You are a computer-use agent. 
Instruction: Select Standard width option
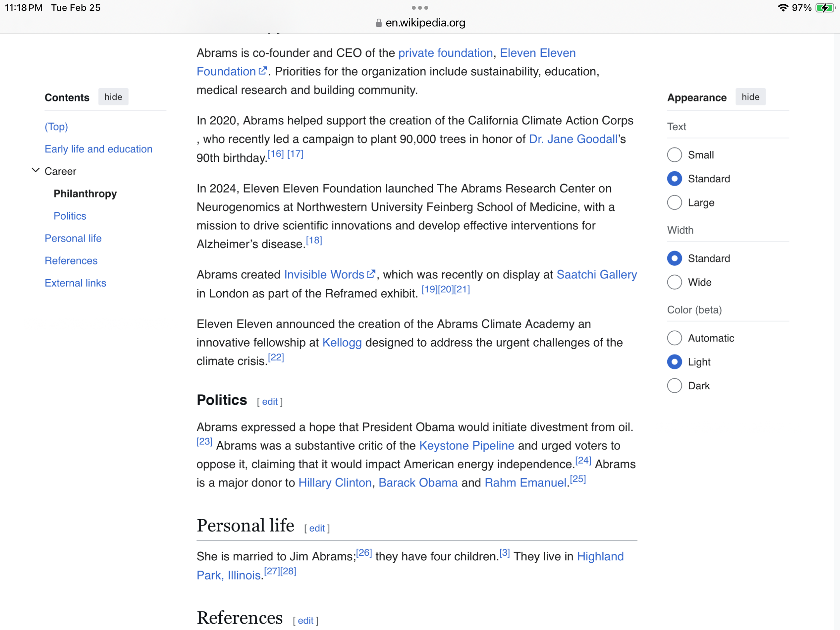click(675, 258)
